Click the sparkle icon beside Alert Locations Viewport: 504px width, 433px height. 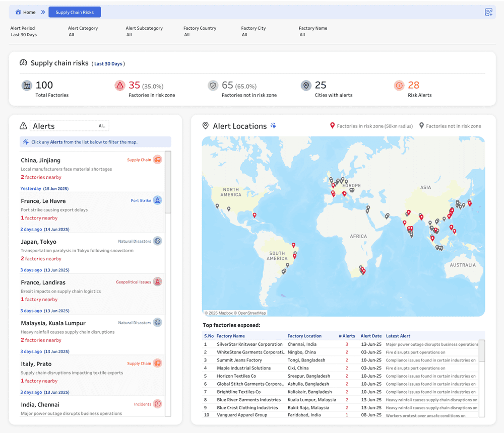(273, 125)
